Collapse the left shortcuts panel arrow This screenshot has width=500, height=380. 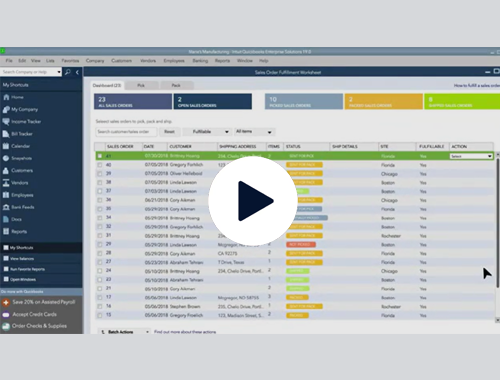(x=77, y=72)
